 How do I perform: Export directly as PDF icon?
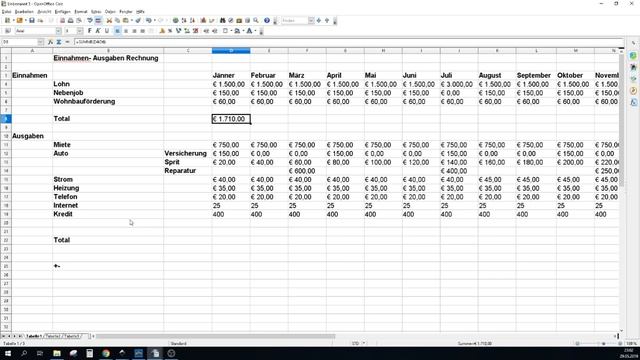click(x=62, y=20)
